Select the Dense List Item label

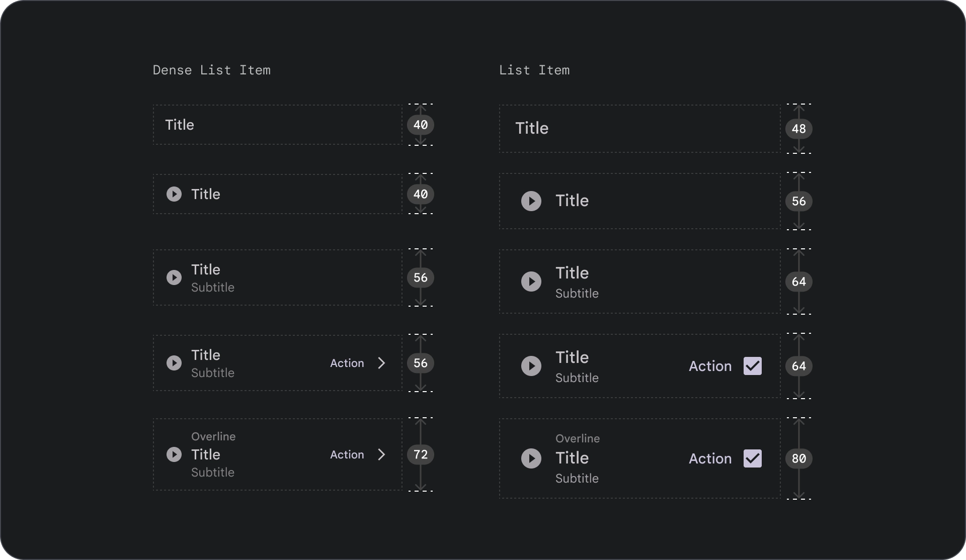point(211,69)
